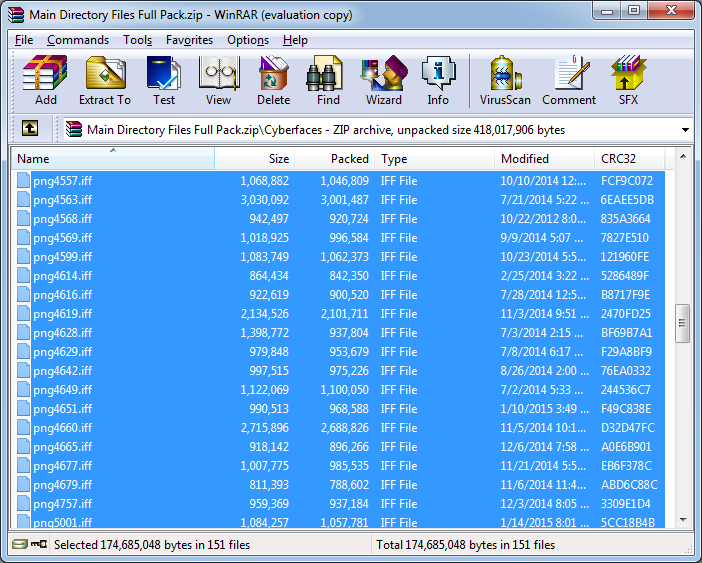This screenshot has width=702, height=563.
Task: Click the file icon of png4660.iff
Action: [x=23, y=427]
